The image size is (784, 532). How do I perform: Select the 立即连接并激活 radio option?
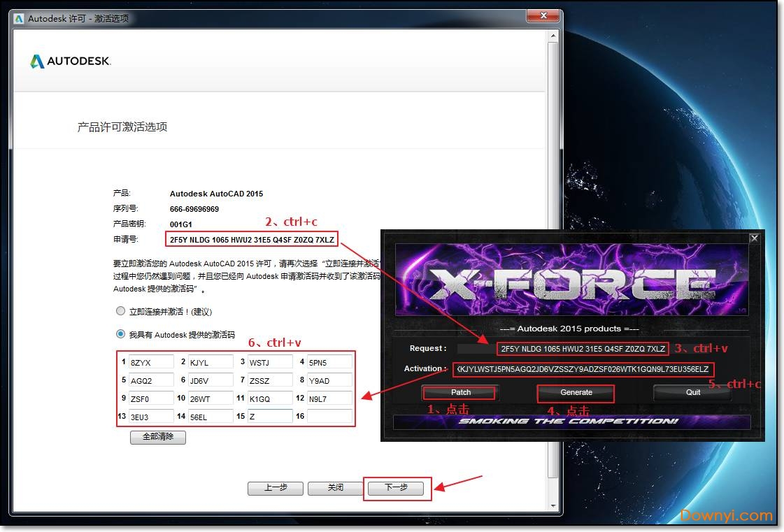tap(120, 311)
